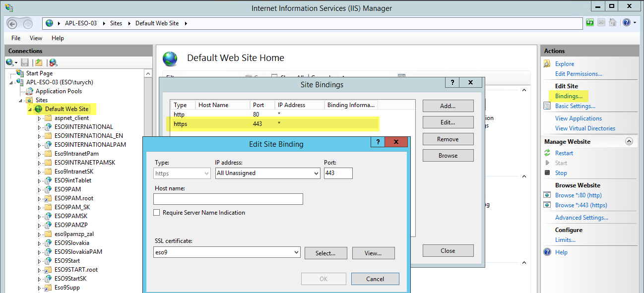Click the green refresh icon near address bar
This screenshot has width=644, height=293.
[590, 23]
